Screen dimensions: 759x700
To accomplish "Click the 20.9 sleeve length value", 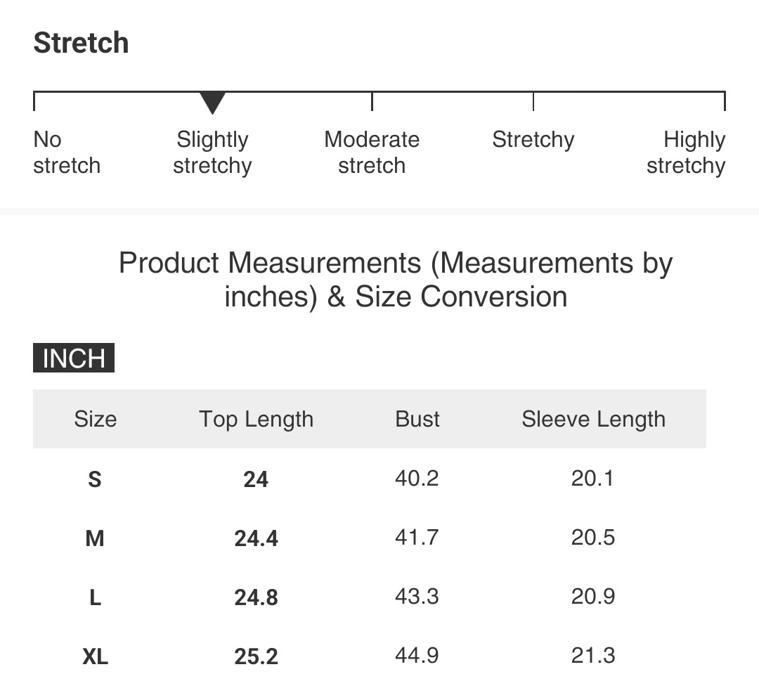I will (x=593, y=597).
